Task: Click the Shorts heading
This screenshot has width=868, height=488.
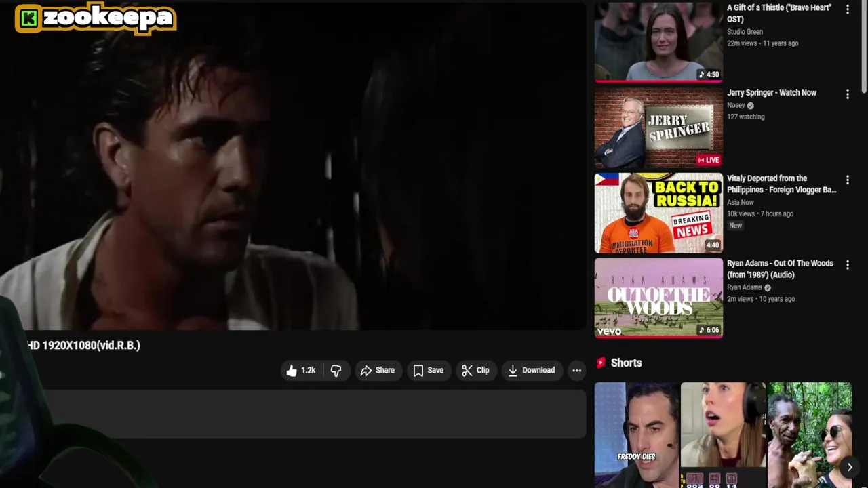Action: coord(626,363)
